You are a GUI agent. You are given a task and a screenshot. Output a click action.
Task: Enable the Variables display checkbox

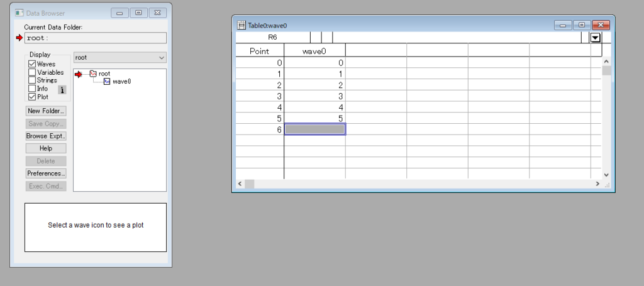[32, 72]
